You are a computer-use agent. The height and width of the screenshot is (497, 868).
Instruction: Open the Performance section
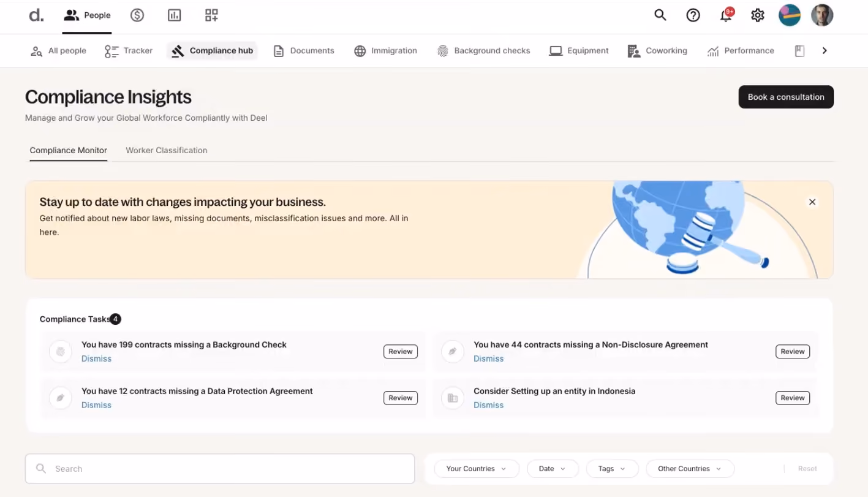click(x=741, y=51)
